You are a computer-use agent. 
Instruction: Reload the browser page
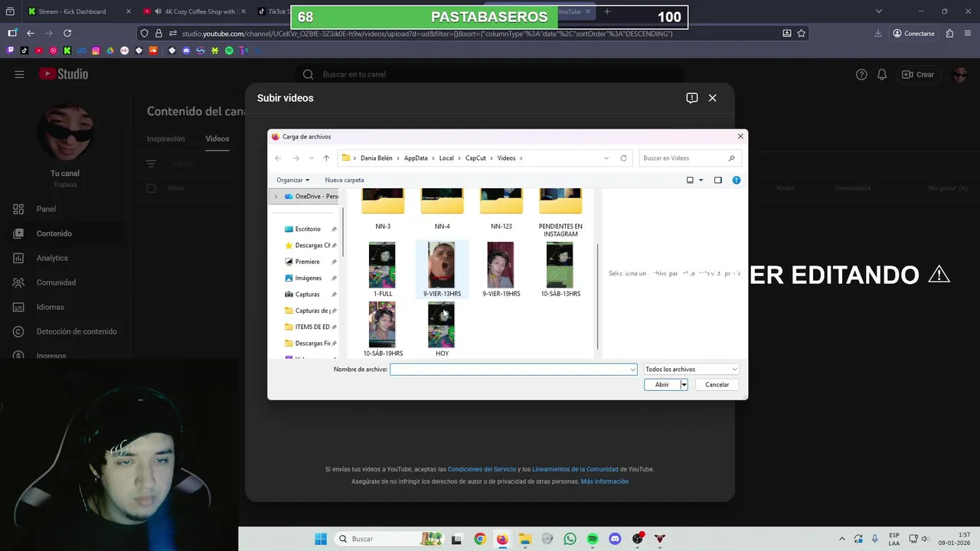(67, 33)
